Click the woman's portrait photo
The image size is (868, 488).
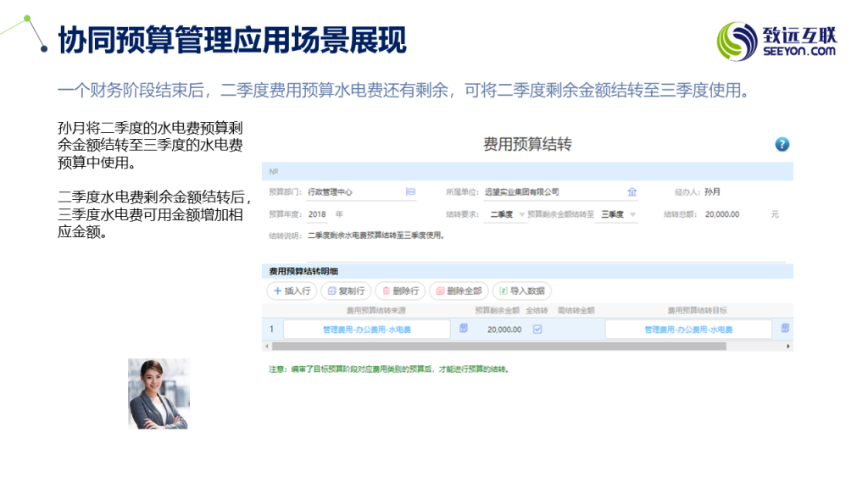click(159, 393)
